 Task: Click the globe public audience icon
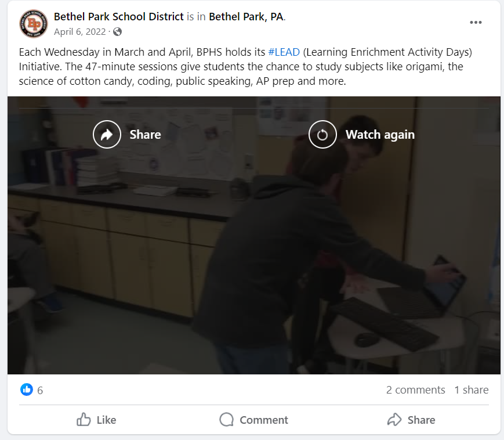pos(117,32)
